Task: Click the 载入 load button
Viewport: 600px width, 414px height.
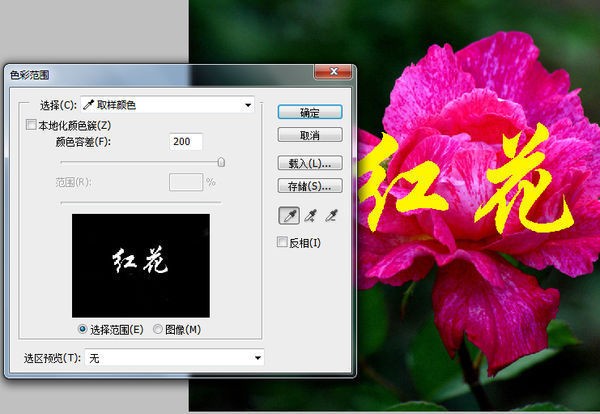Action: pos(310,162)
